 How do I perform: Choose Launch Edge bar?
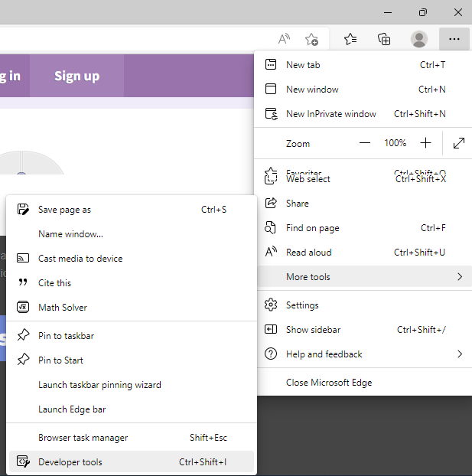point(132,409)
